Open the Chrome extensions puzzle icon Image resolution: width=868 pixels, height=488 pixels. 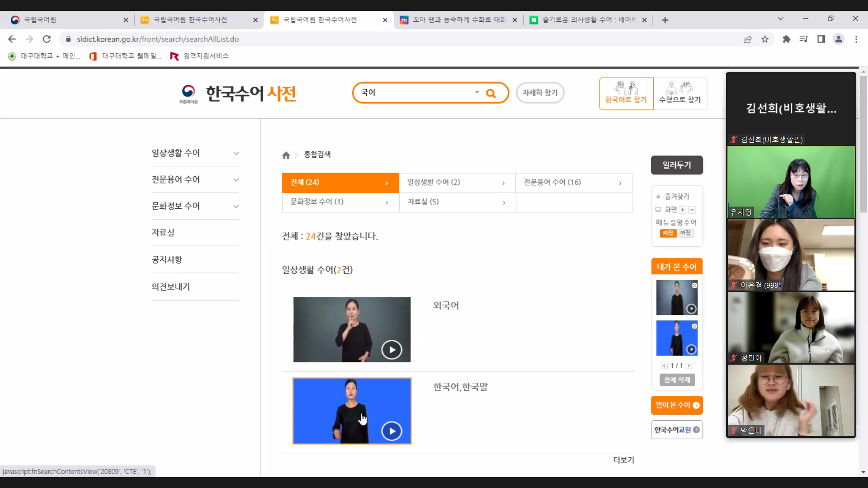787,39
